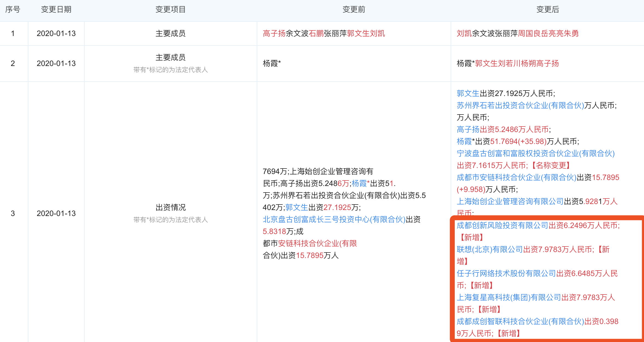Select text 7694万;上海始创企业管理咨询有 in 变更前
This screenshot has height=342, width=644.
tap(318, 172)
